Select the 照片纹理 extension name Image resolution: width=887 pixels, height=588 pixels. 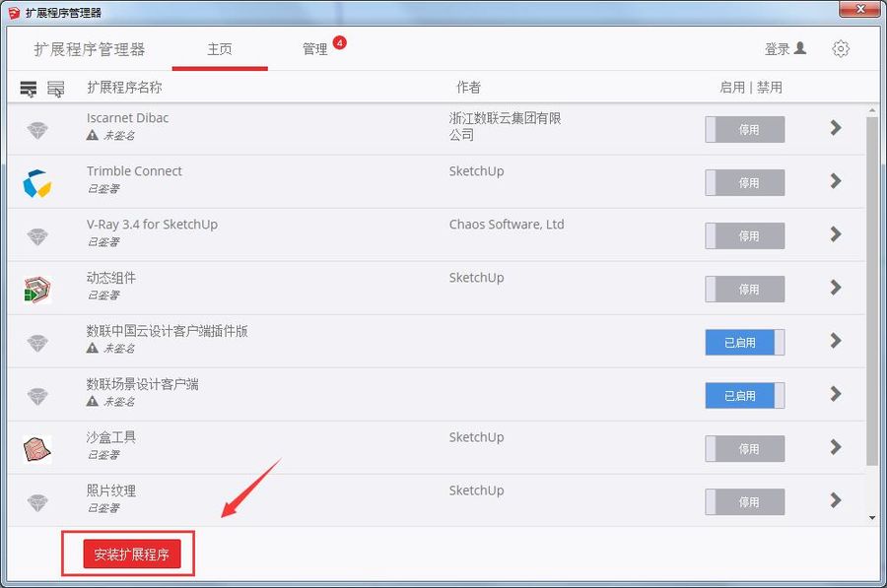tap(110, 490)
